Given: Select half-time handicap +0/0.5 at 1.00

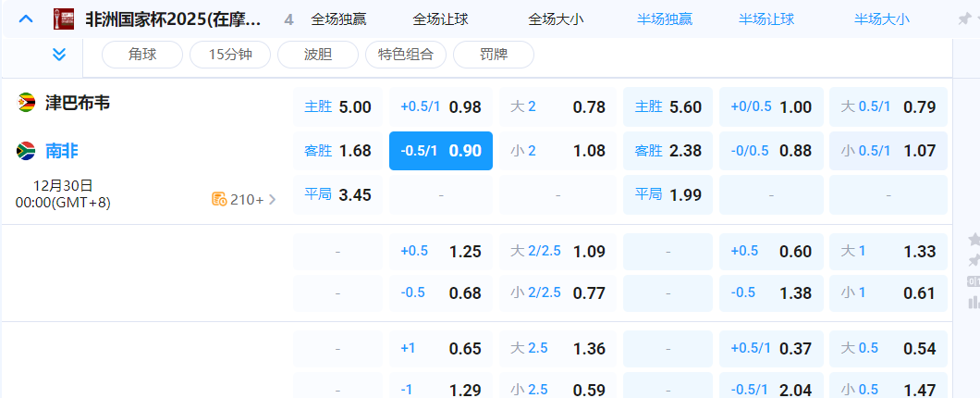Looking at the screenshot, I should pyautogui.click(x=771, y=107).
